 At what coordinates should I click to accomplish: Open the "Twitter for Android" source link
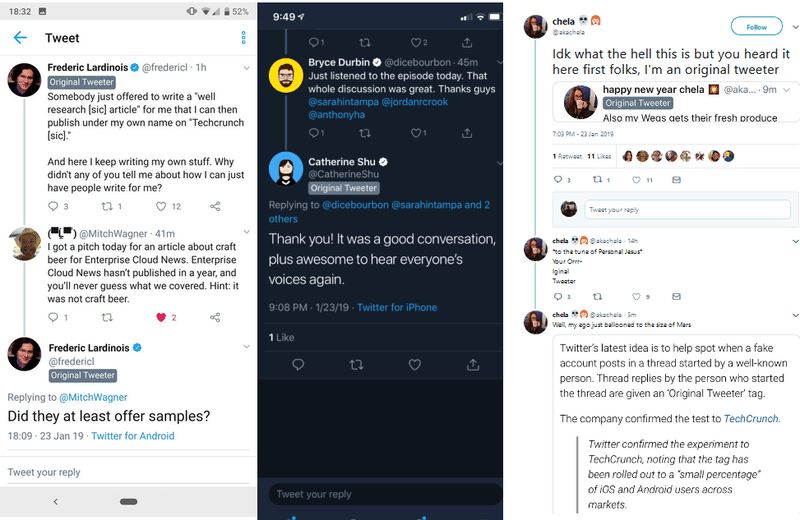tap(132, 436)
